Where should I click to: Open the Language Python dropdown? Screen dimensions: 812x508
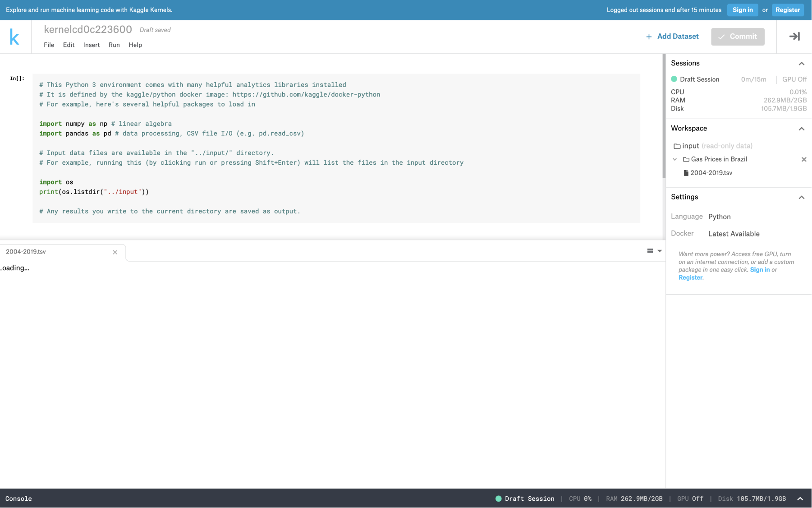tap(719, 217)
